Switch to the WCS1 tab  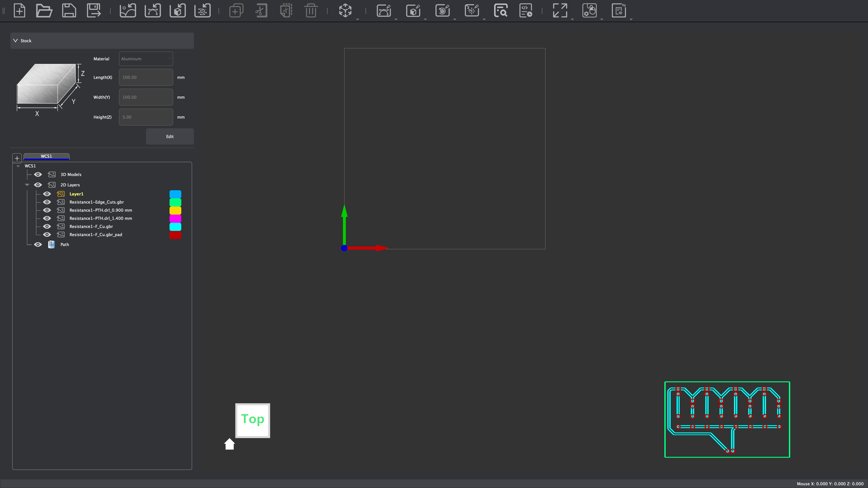(x=47, y=156)
